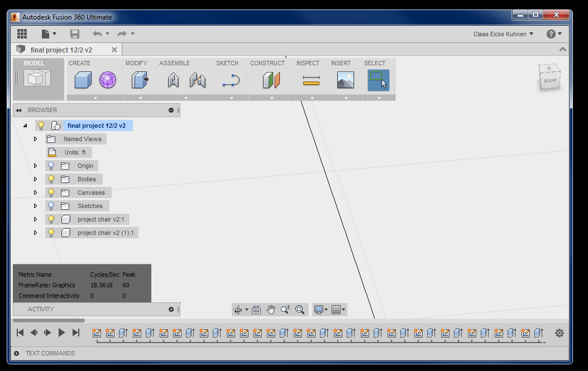Viewport: 588px width, 371px height.
Task: Expand the Origin folder in the browser
Action: (x=35, y=165)
